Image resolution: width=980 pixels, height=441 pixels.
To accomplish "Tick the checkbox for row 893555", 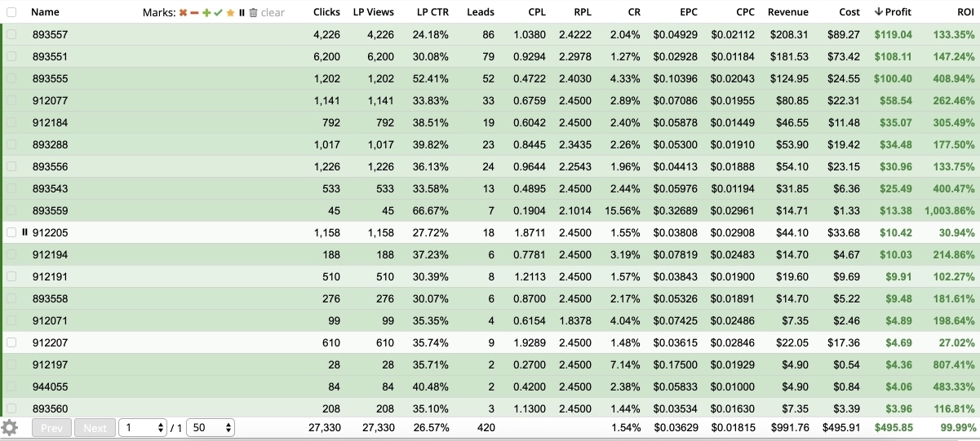I will [11, 79].
